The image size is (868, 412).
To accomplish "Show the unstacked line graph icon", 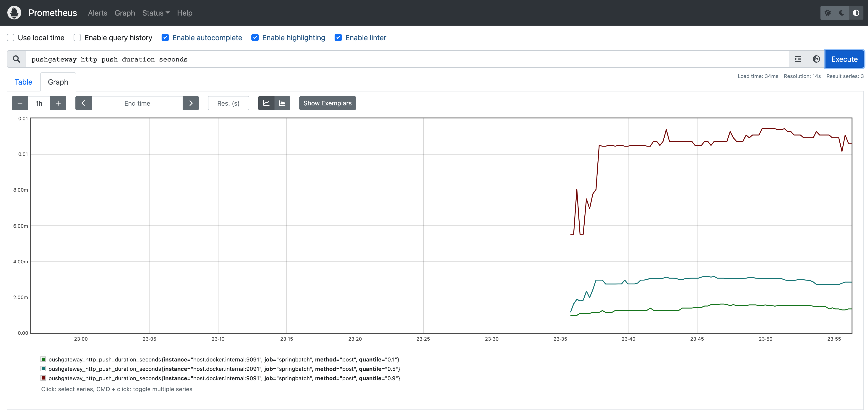I will 266,103.
